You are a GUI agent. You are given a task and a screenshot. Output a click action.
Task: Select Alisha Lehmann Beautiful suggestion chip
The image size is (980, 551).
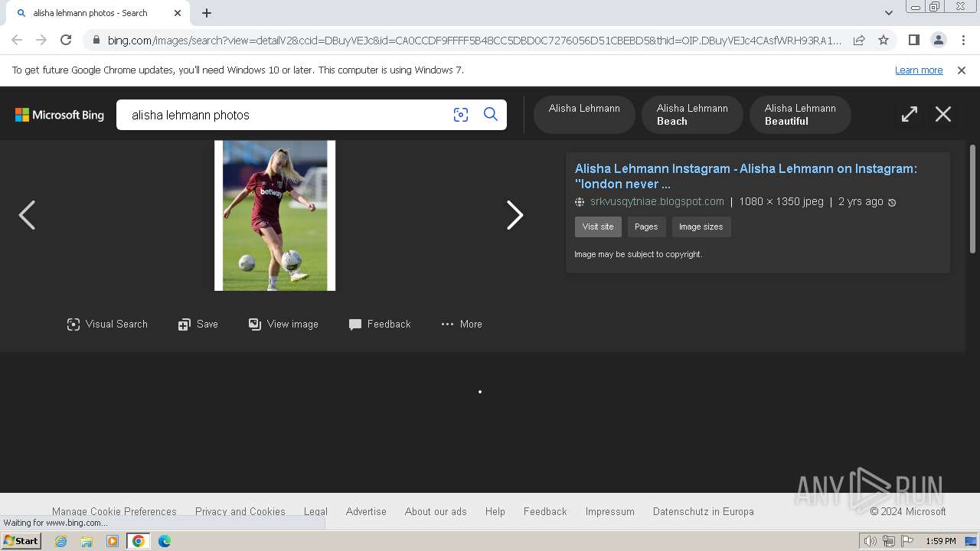coord(800,115)
